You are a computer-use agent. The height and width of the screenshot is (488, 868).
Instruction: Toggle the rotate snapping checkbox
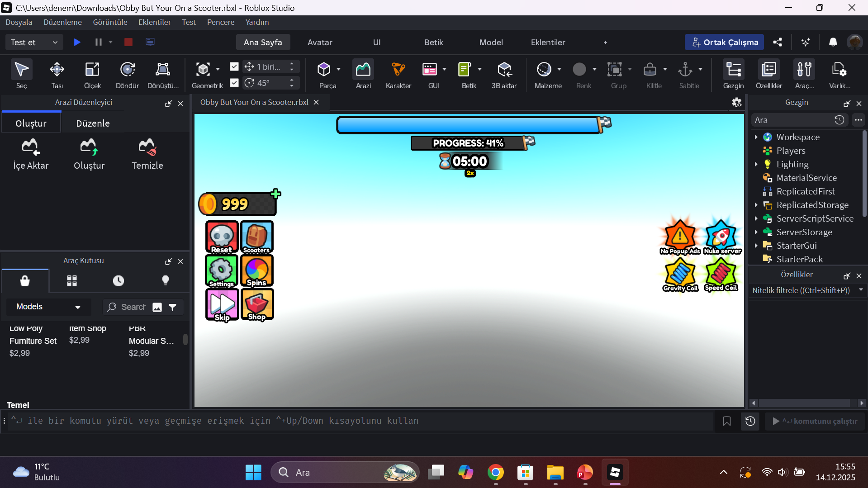(x=234, y=83)
